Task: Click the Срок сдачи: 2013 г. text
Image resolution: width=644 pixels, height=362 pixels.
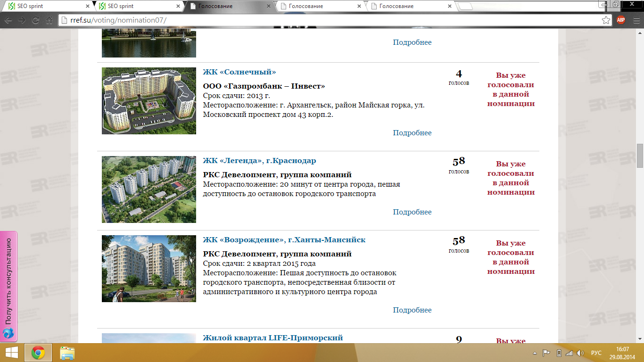Action: (x=237, y=96)
